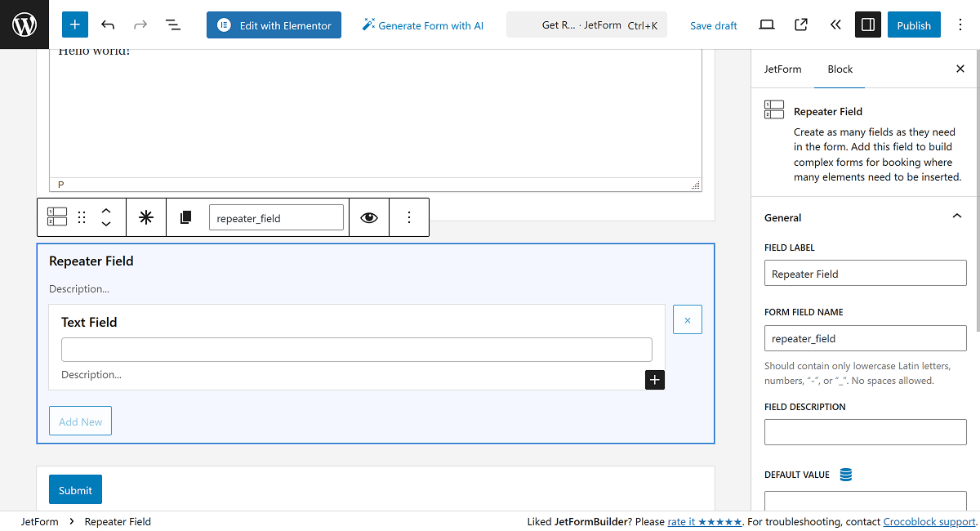Viewport: 980px width, 531px height.
Task: Open block toolbar more options
Action: click(x=409, y=217)
